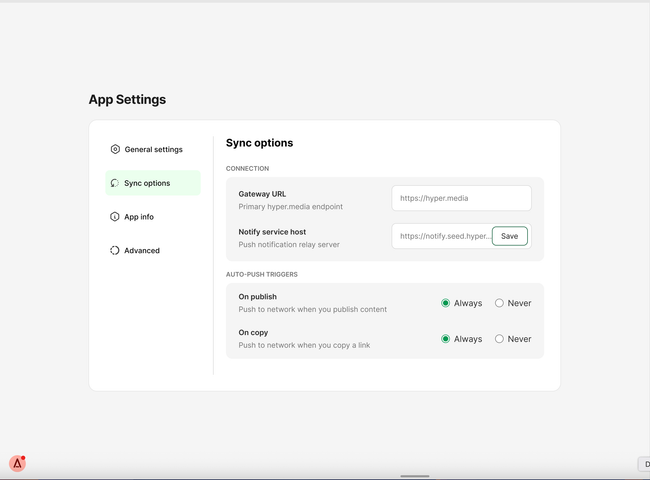Viewport: 650px width, 480px height.
Task: Click the Sync options panel heading
Action: (259, 143)
